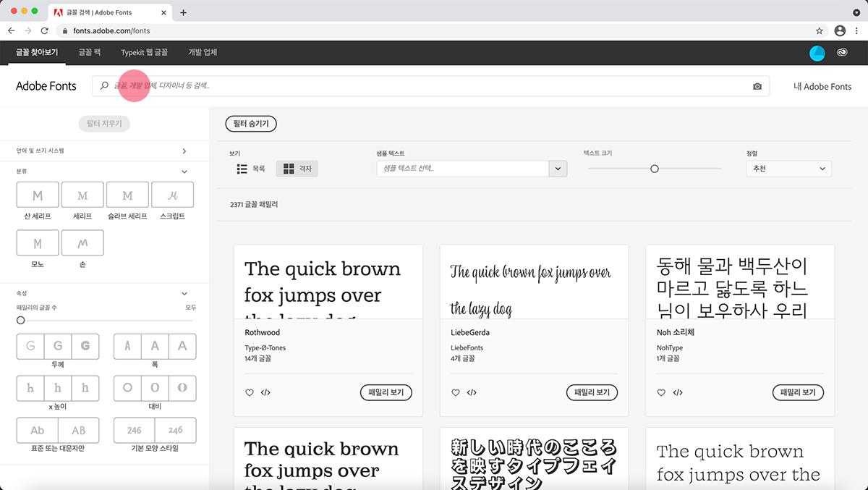Open the Creative Cloud icon
868x490 pixels.
[x=842, y=52]
